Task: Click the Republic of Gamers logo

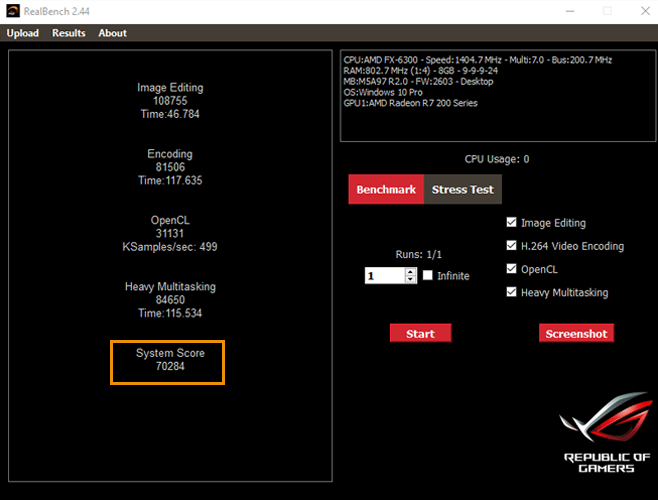Action: (606, 433)
